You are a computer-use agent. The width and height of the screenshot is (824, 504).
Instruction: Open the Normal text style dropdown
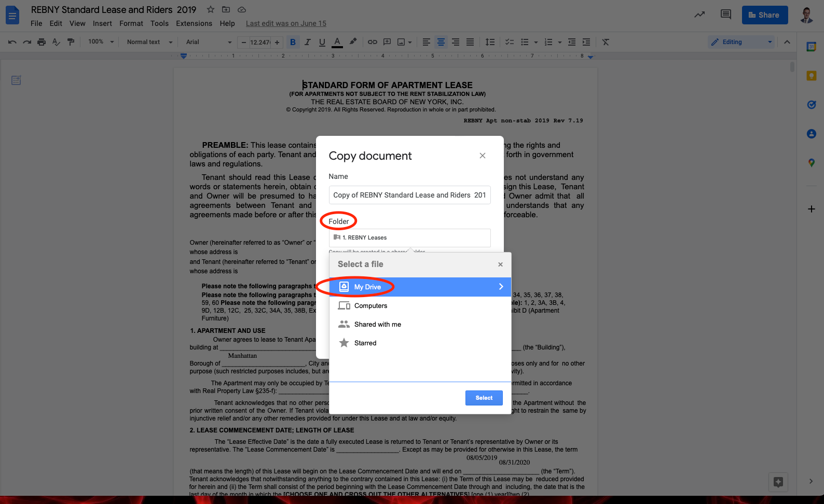pyautogui.click(x=149, y=42)
